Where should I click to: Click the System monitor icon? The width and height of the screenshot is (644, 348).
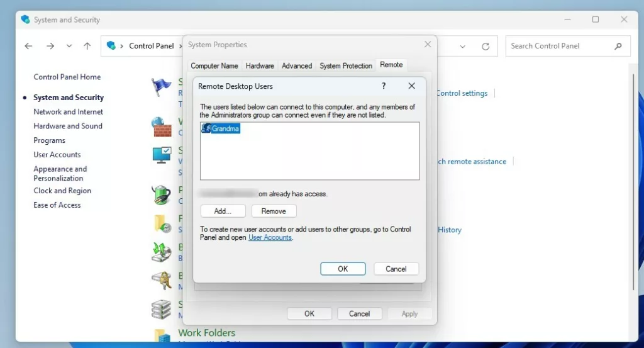tap(162, 155)
